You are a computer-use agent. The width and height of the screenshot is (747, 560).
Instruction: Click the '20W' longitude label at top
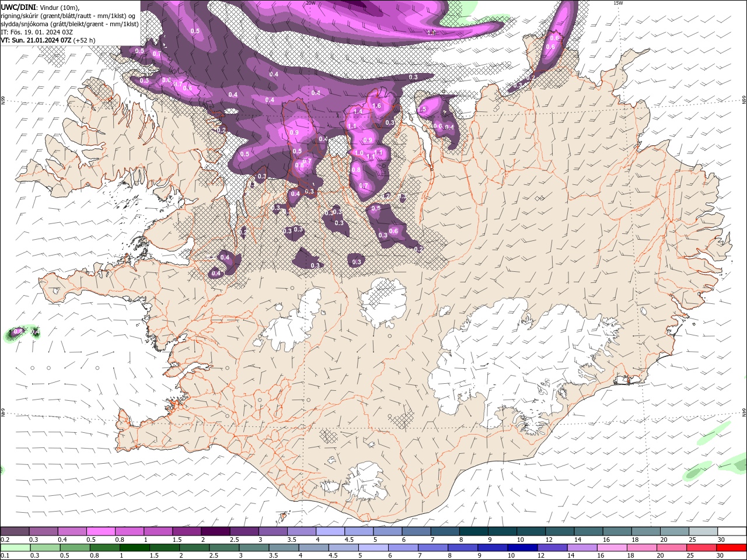pyautogui.click(x=310, y=3)
